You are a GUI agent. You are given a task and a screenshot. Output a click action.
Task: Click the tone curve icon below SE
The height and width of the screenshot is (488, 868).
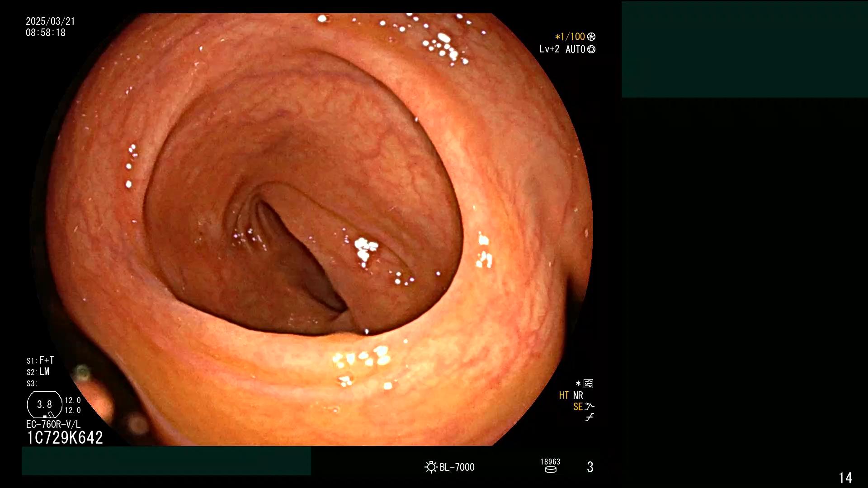pyautogui.click(x=590, y=418)
